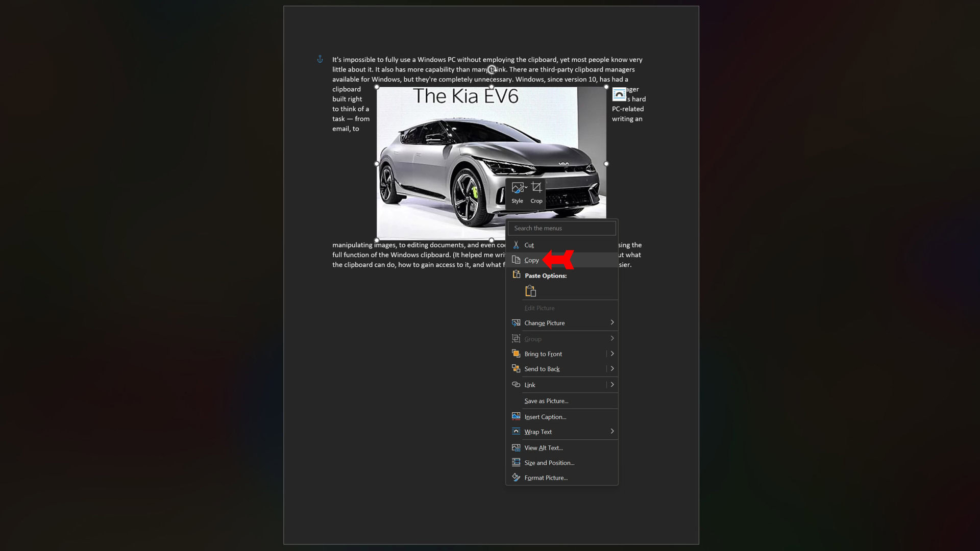This screenshot has width=980, height=551.
Task: Click the Paste Options icon
Action: click(530, 291)
